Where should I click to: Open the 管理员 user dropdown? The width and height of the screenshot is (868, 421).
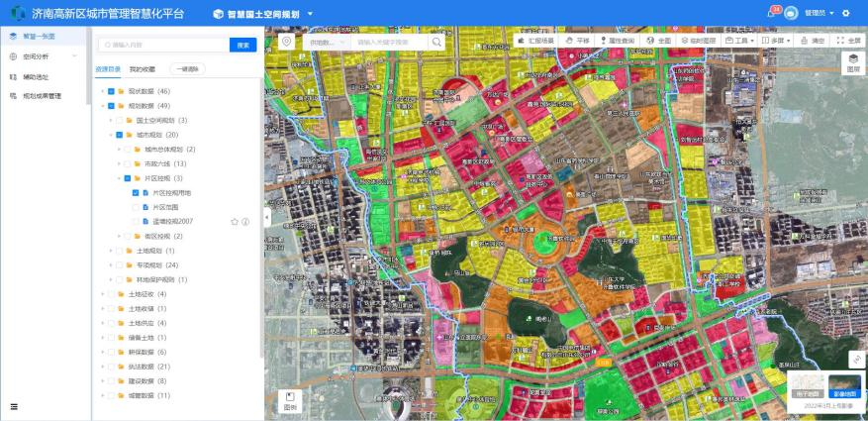[x=820, y=13]
